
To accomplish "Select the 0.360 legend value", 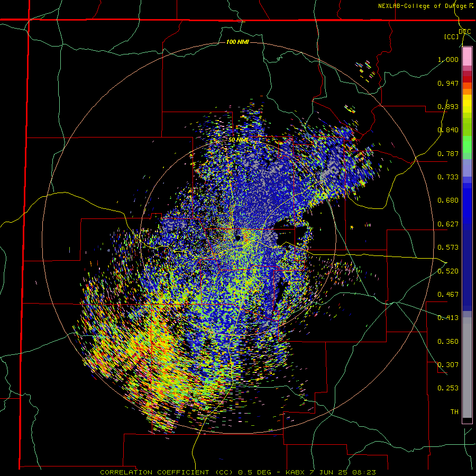I will coord(448,342).
